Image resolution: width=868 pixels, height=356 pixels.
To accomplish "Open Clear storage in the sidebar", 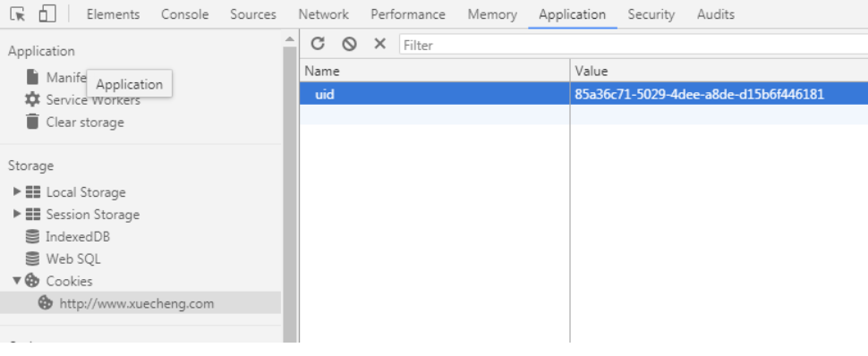I will tap(85, 122).
